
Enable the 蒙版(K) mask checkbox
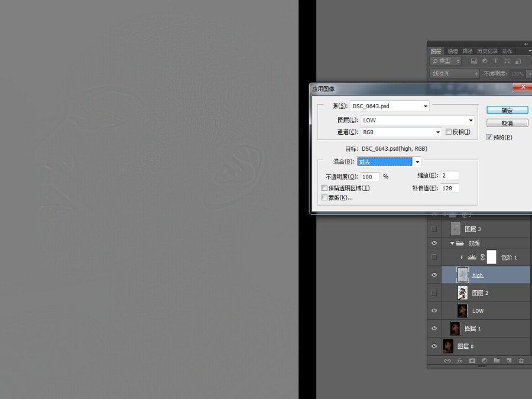pyautogui.click(x=325, y=197)
